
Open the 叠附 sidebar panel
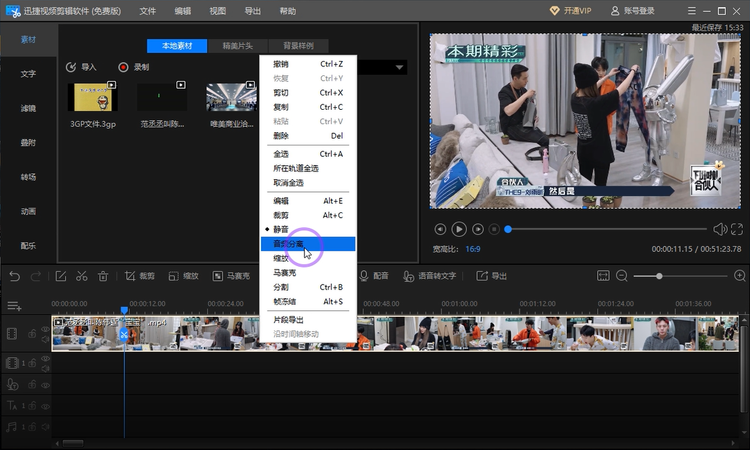[x=28, y=143]
